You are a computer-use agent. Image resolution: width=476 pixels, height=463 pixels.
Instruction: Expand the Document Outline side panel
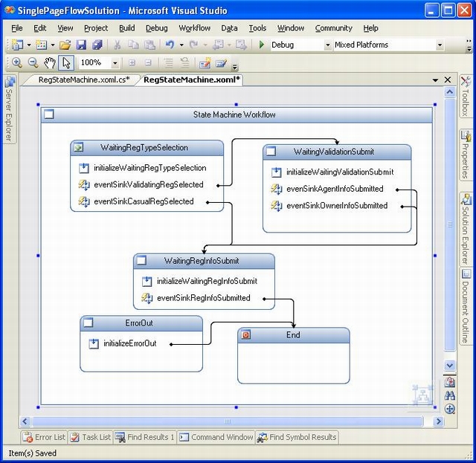(466, 306)
